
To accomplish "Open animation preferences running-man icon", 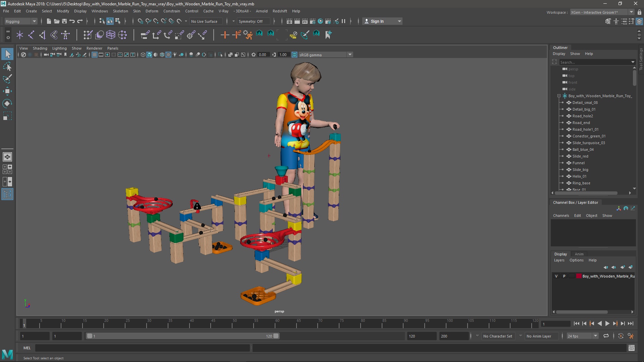I will [631, 336].
